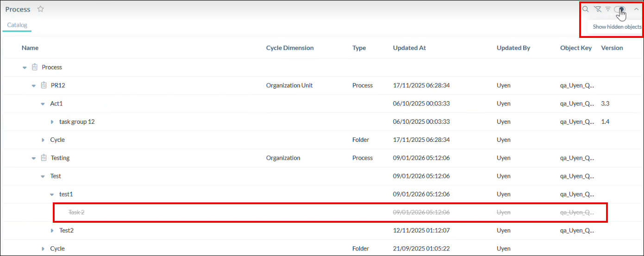Screen dimensions: 644x256
Task: Switch to the Catalog tab
Action: click(x=17, y=25)
